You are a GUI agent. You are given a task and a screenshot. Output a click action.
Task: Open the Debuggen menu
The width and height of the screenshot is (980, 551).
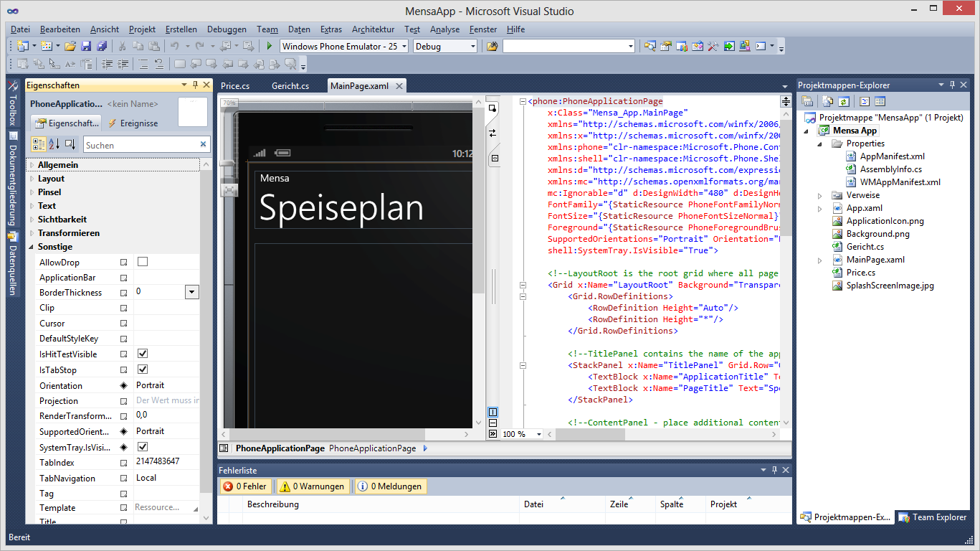tap(227, 29)
